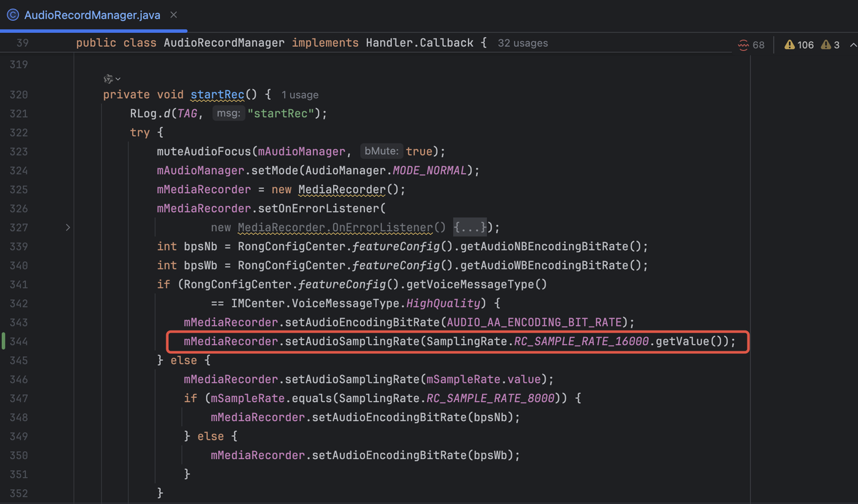Click AUDIO_AA_ENCODING_BIT_RATE constant on line 343
This screenshot has height=504, width=858.
[536, 322]
